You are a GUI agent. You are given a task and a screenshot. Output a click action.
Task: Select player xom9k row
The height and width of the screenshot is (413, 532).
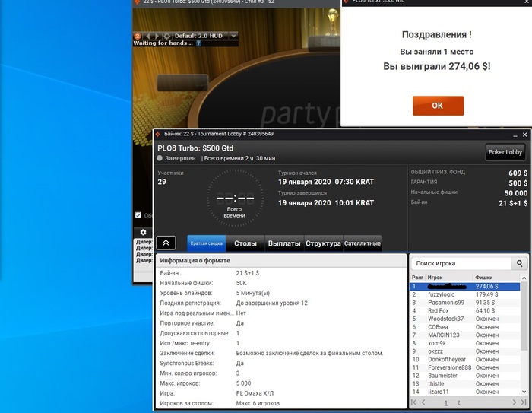click(x=465, y=343)
